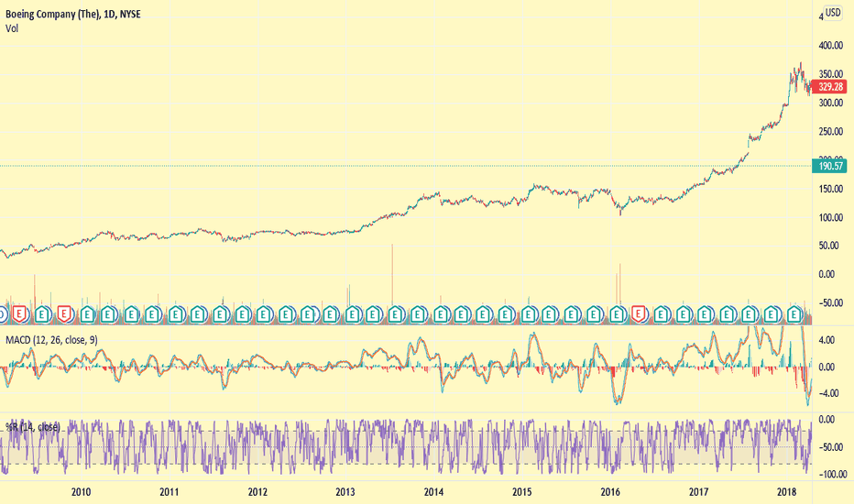Click the leftmost red earnings marker

point(20,313)
